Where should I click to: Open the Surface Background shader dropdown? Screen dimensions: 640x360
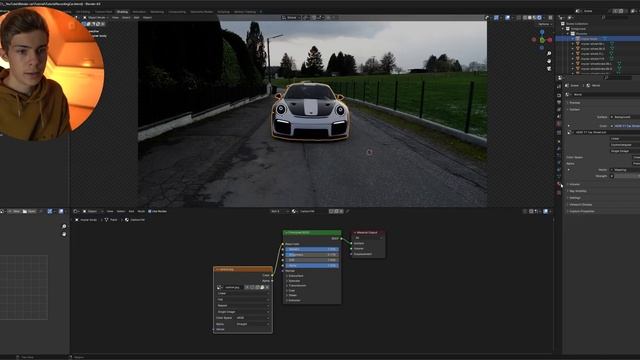click(625, 117)
